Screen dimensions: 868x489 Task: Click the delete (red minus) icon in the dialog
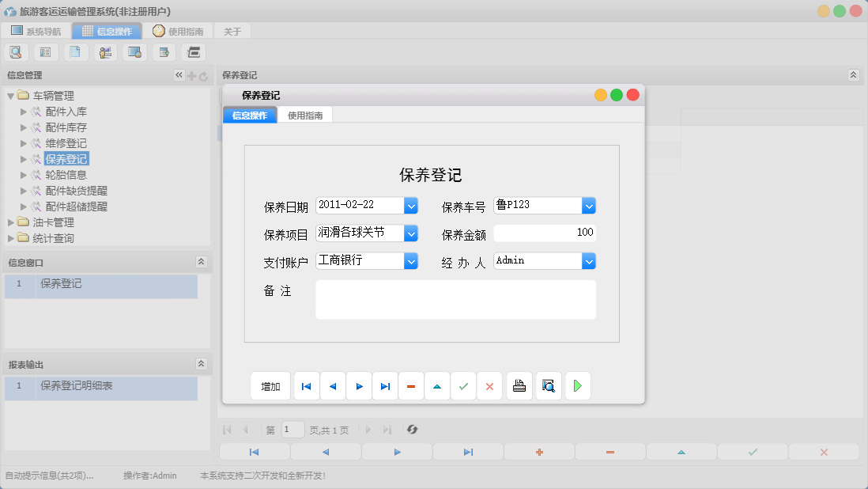point(410,385)
